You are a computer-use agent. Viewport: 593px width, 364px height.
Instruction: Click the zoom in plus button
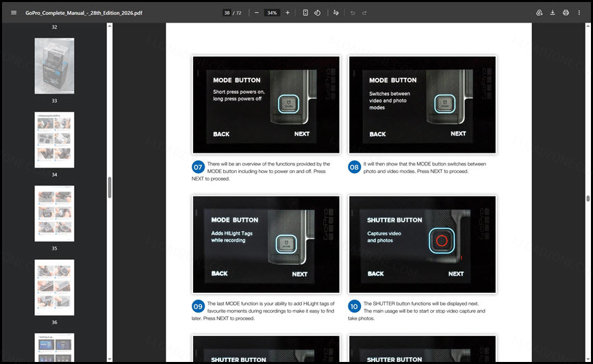pyautogui.click(x=288, y=12)
